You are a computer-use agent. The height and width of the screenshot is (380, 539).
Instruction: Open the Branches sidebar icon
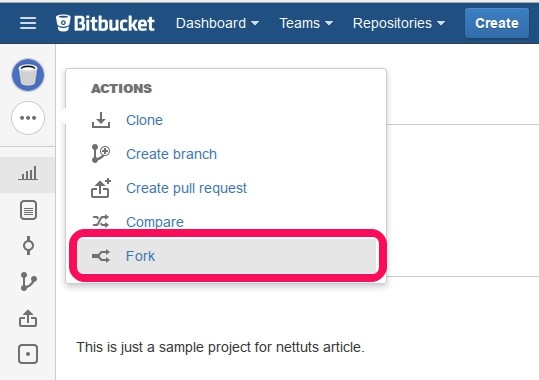point(28,281)
